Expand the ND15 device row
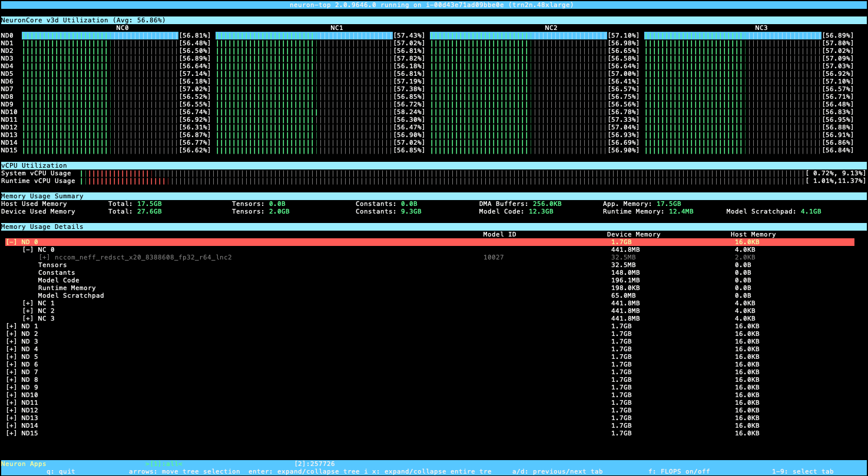The width and height of the screenshot is (868, 476). click(12, 434)
